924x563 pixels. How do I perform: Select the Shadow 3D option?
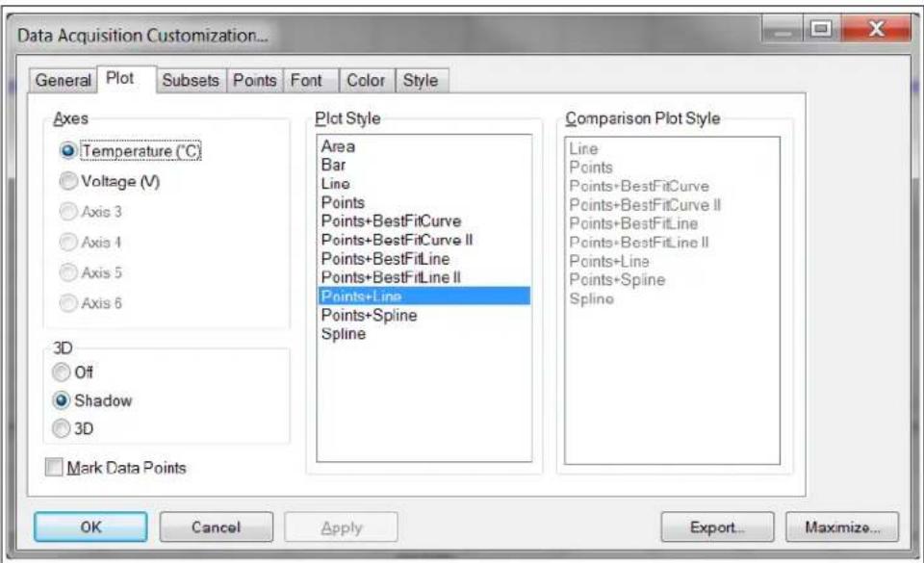62,400
